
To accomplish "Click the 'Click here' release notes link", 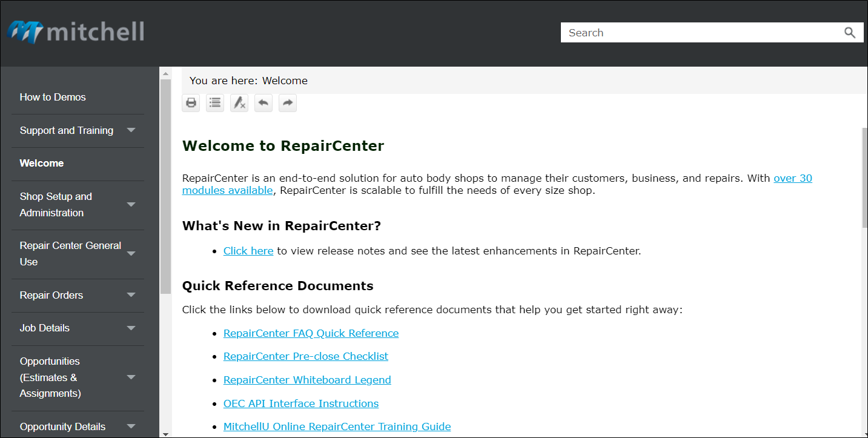I will click(248, 251).
